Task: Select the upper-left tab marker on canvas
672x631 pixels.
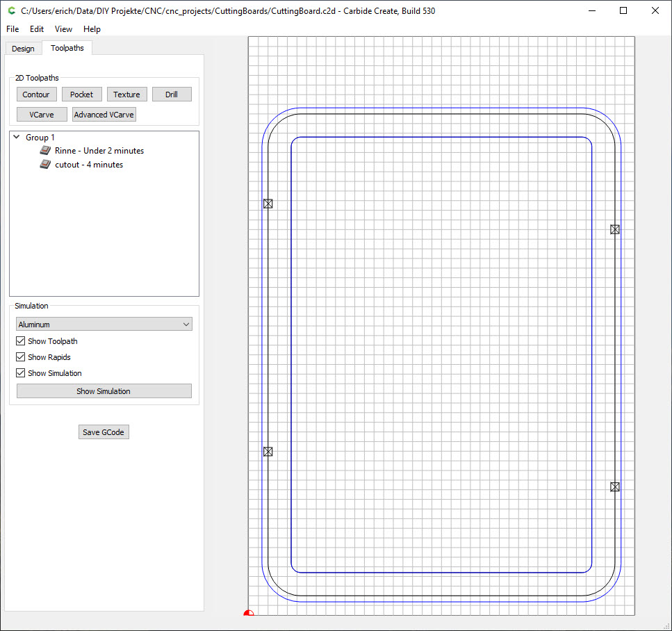Action: [x=268, y=204]
